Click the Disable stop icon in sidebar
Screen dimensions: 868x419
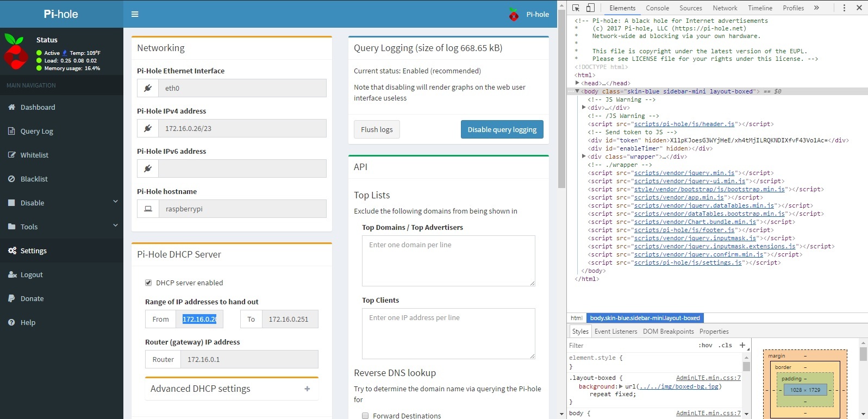click(11, 203)
